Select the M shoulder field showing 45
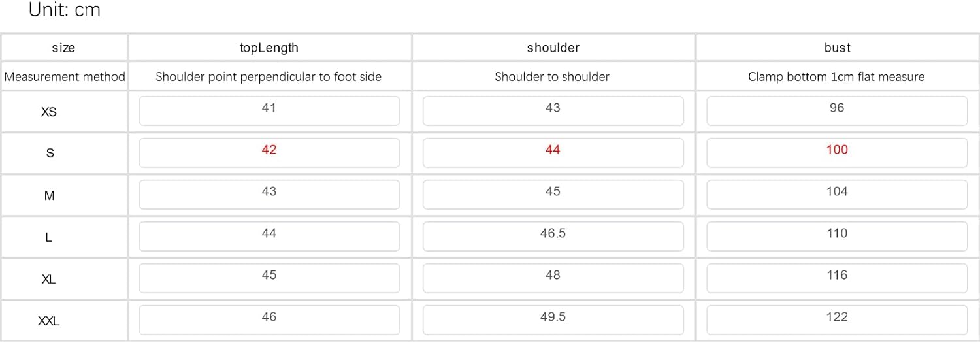 553,195
